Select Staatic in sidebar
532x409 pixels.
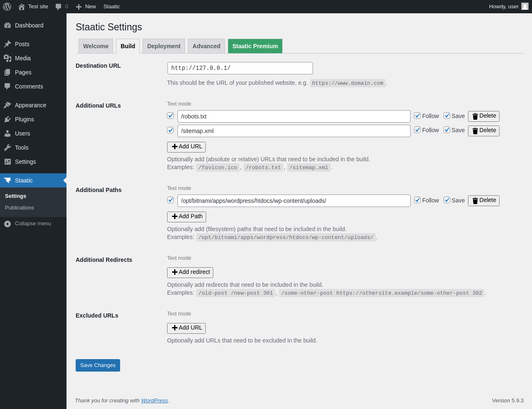pyautogui.click(x=33, y=180)
